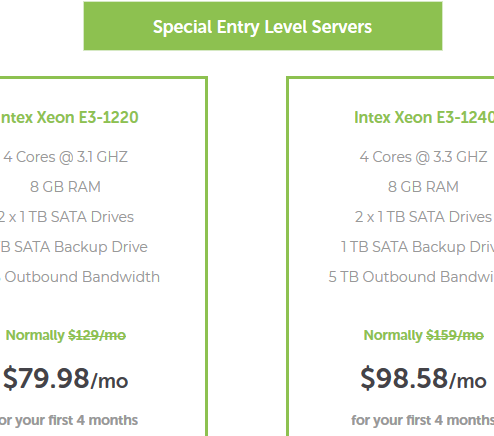Click 1 TB SATA Backup Drive in E3-1240 card
This screenshot has width=494, height=436.
coord(417,247)
